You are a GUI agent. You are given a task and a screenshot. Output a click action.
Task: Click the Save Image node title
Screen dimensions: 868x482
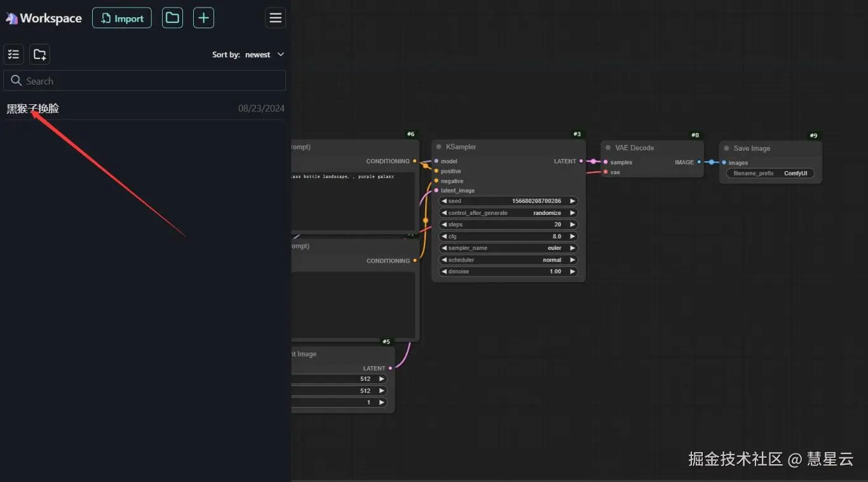[x=752, y=148]
